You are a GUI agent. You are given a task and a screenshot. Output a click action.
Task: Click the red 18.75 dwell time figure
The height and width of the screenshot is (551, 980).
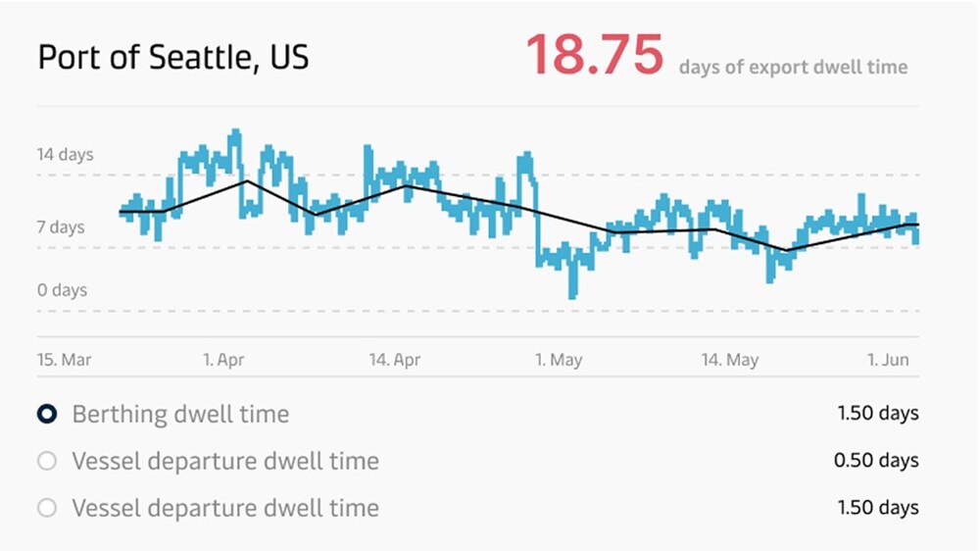tap(595, 55)
